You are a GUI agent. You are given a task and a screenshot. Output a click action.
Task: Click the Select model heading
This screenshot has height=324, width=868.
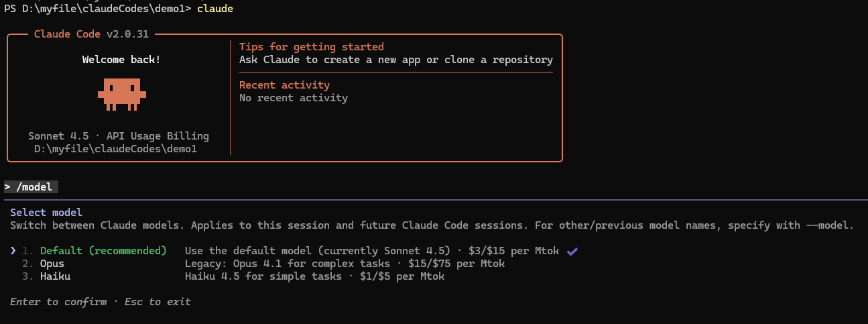tap(46, 213)
